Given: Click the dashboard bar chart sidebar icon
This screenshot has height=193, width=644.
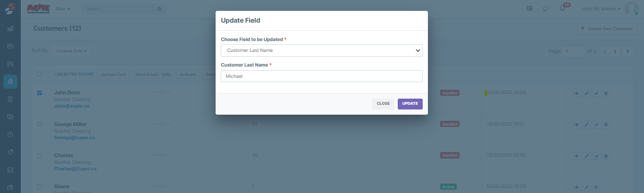Looking at the screenshot, I should [10, 28].
